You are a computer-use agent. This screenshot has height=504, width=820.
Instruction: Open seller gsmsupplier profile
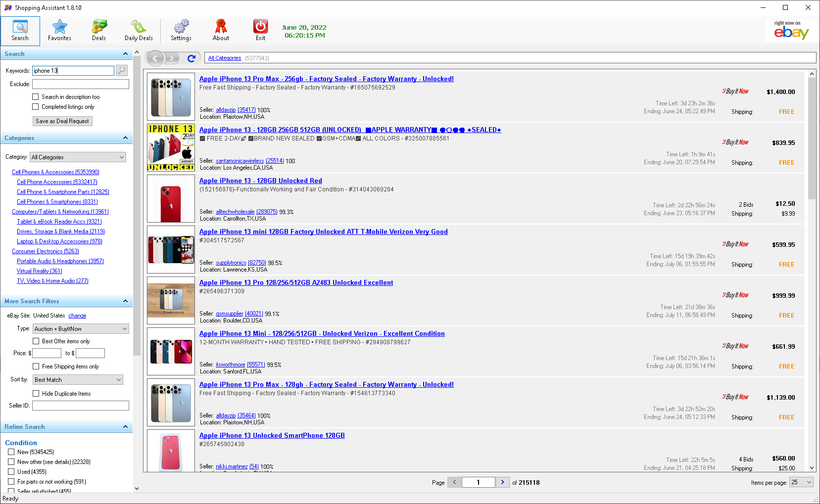[x=230, y=314]
